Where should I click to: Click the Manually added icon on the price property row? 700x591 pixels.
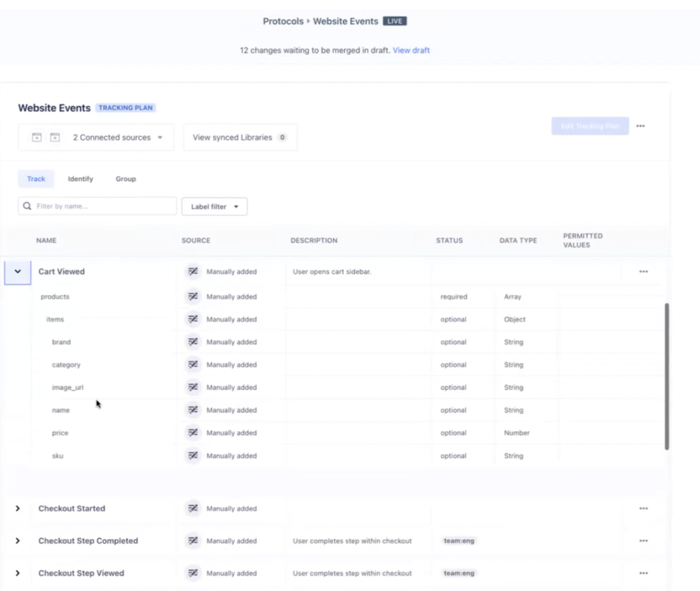coord(193,432)
